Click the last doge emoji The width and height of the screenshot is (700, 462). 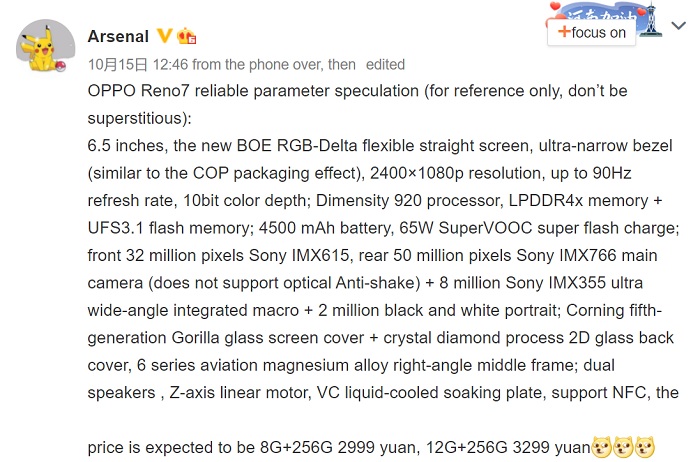(x=645, y=447)
